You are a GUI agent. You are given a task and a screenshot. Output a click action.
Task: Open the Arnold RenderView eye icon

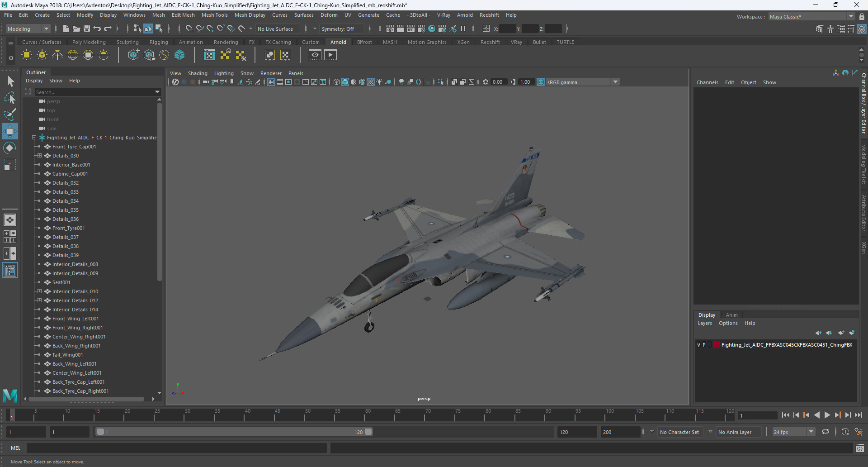point(315,55)
